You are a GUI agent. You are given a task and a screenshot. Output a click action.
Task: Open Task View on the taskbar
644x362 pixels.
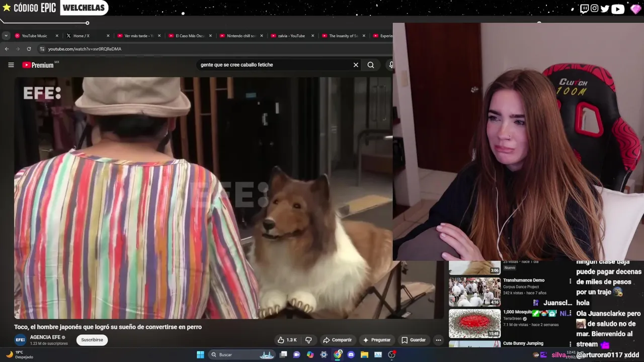tap(283, 354)
